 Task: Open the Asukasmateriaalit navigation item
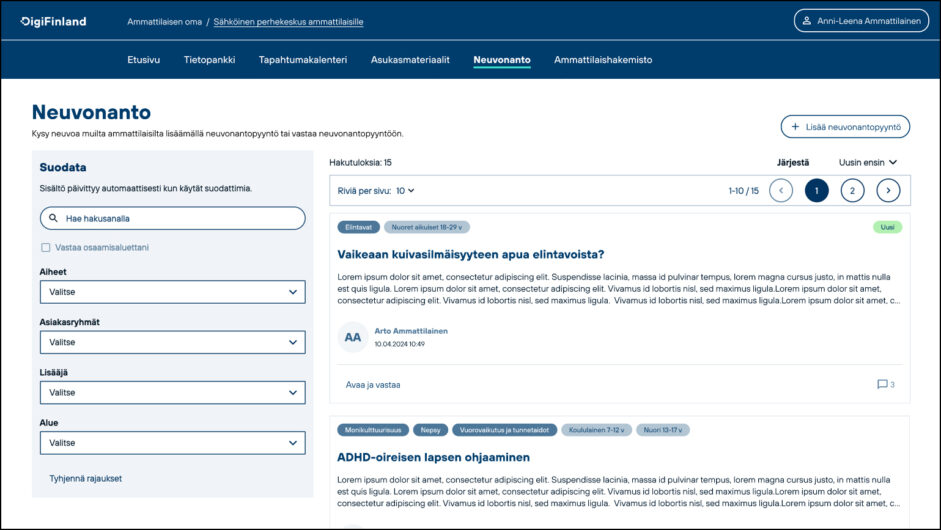click(410, 60)
